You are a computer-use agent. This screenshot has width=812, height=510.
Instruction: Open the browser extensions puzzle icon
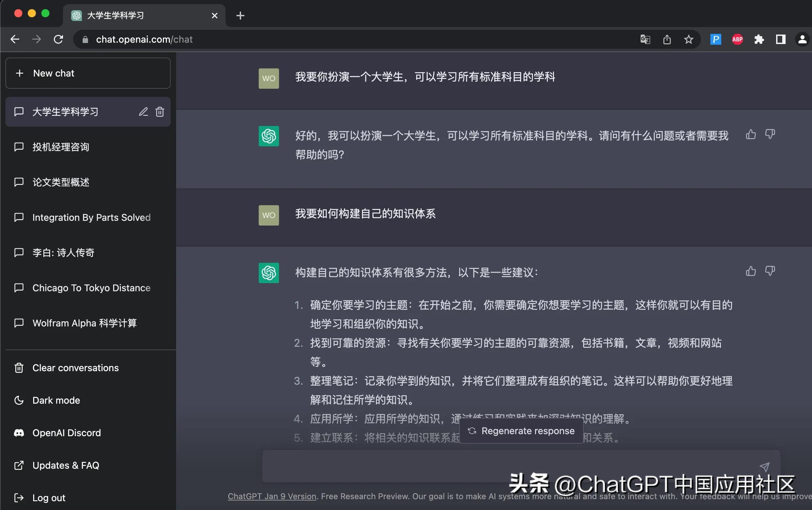pos(759,39)
